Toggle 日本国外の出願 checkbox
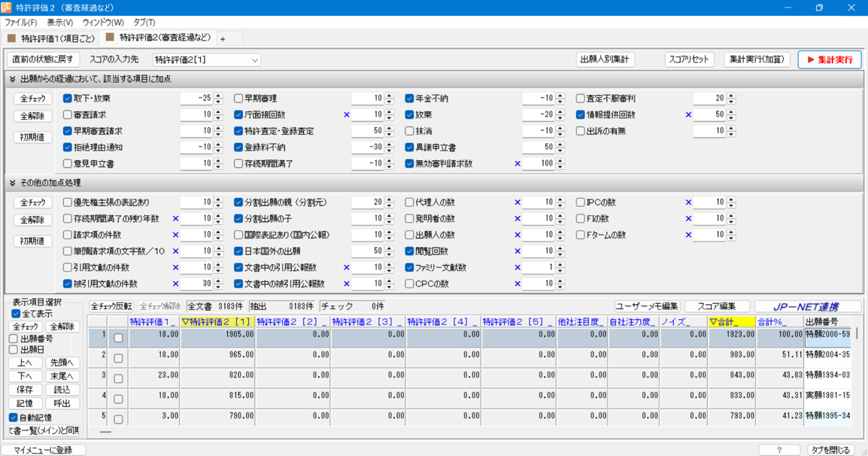This screenshot has height=456, width=868. [x=238, y=251]
